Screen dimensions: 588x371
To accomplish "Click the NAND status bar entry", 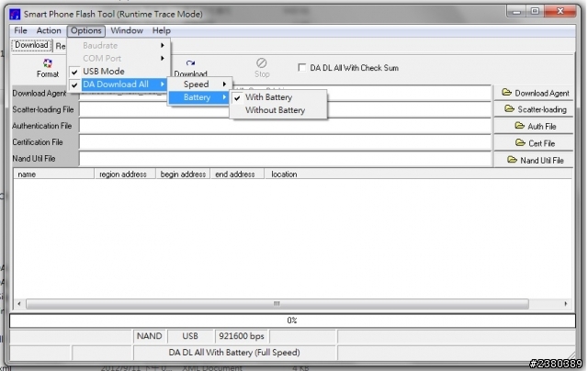I will point(150,336).
